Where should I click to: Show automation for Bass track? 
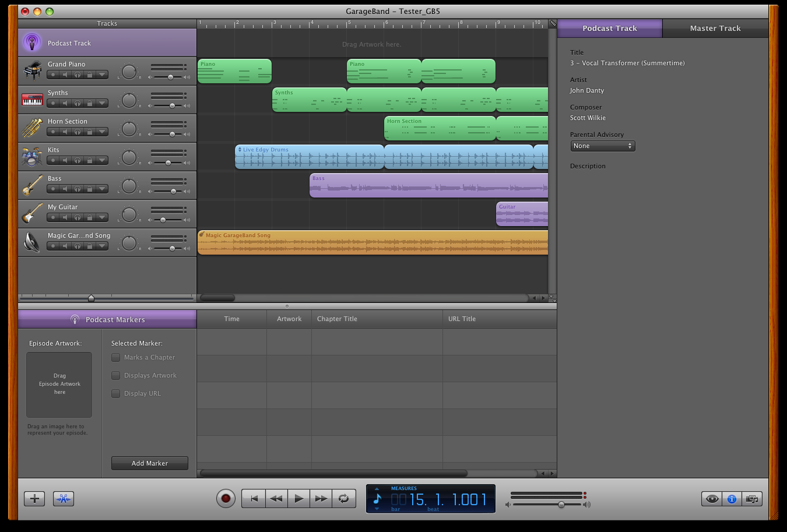click(x=102, y=189)
